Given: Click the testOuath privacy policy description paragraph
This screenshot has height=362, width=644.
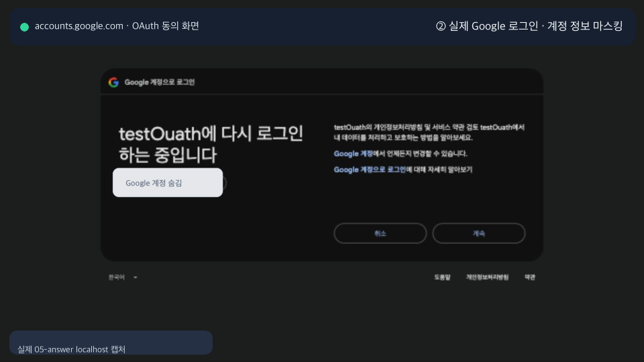Looking at the screenshot, I should point(429,132).
